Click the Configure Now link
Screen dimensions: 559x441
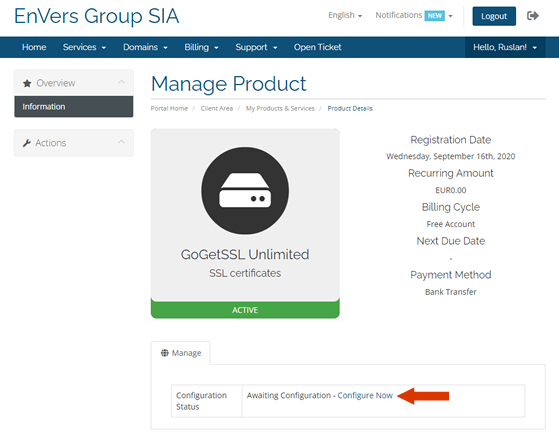coord(365,395)
